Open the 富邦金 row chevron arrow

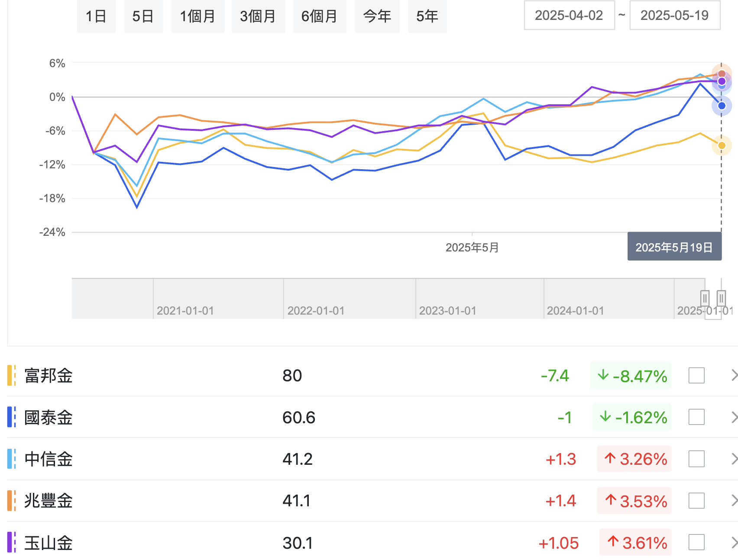point(734,375)
